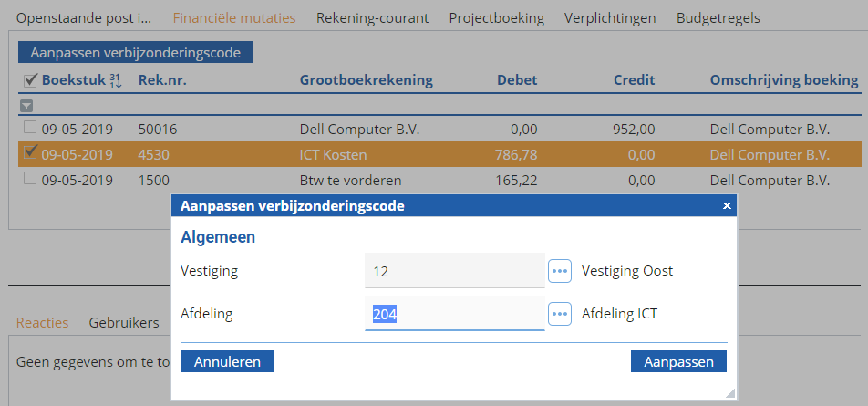
Task: Confirm with the Aanpassen button
Action: [678, 361]
